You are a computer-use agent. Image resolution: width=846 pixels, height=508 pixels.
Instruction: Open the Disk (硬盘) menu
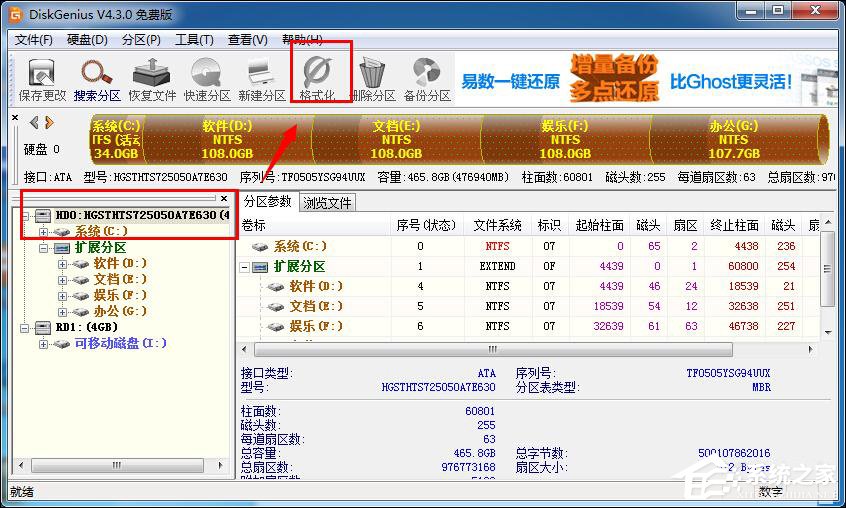coord(87,39)
